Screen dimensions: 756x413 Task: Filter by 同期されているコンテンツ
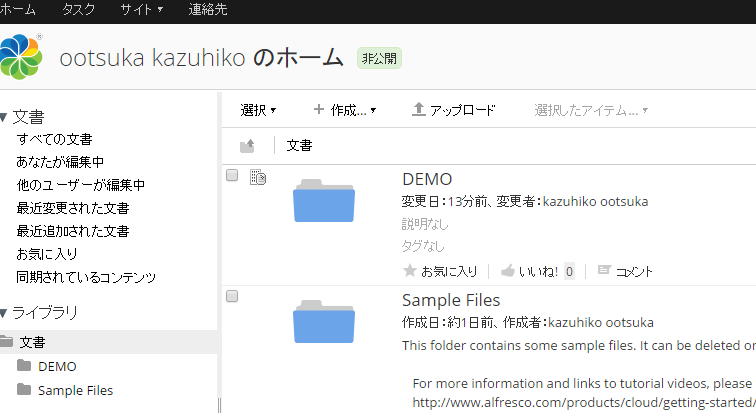click(x=86, y=277)
